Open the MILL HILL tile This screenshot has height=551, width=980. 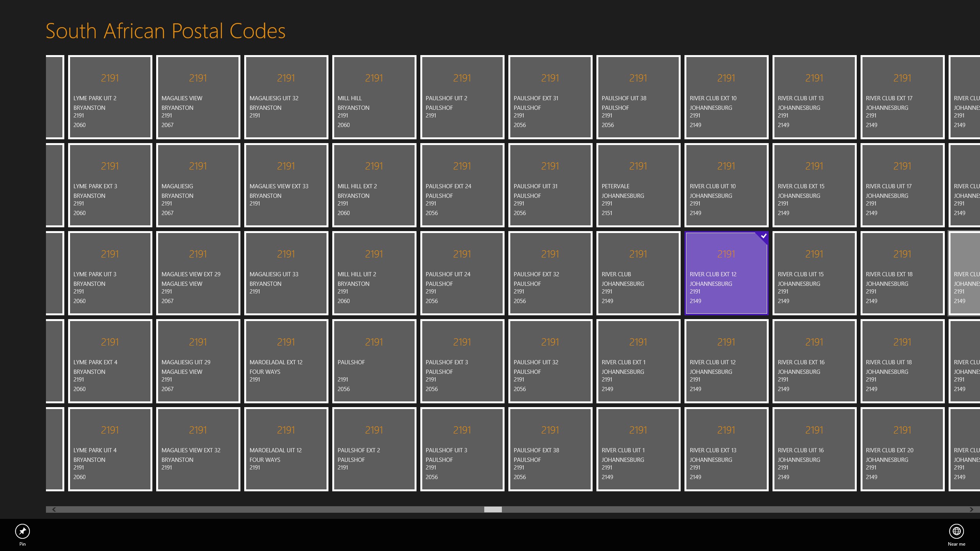(x=374, y=97)
